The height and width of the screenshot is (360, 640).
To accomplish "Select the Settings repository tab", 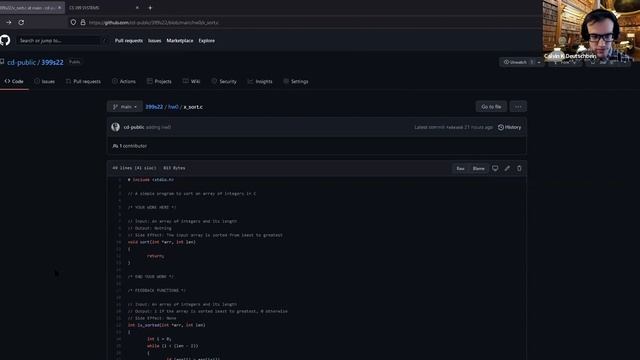I will tap(296, 81).
